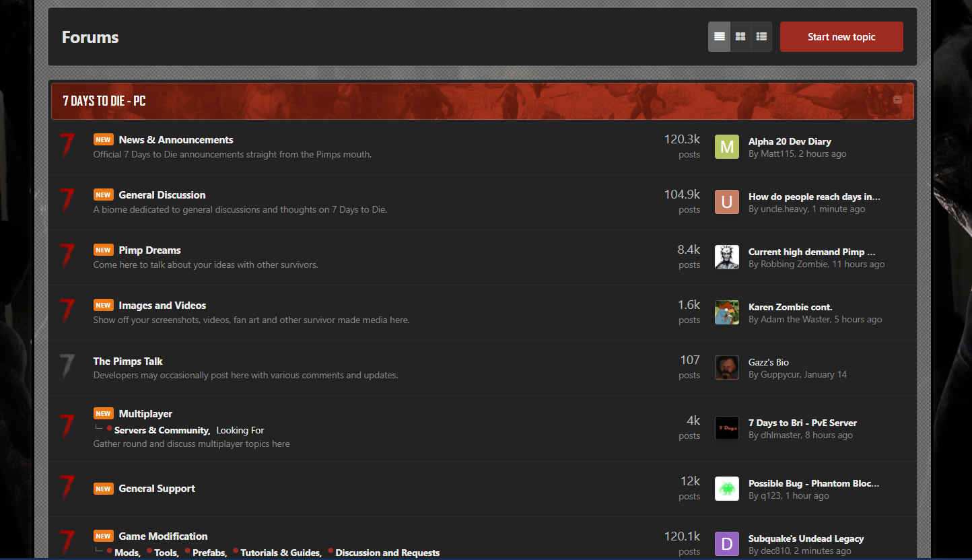
Task: Open the Game Modification forum
Action: point(163,536)
